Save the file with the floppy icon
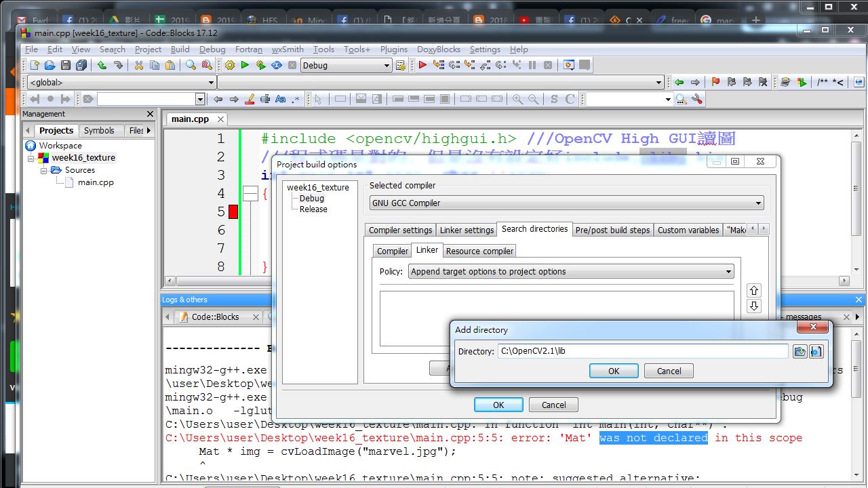868x488 pixels. click(x=65, y=65)
